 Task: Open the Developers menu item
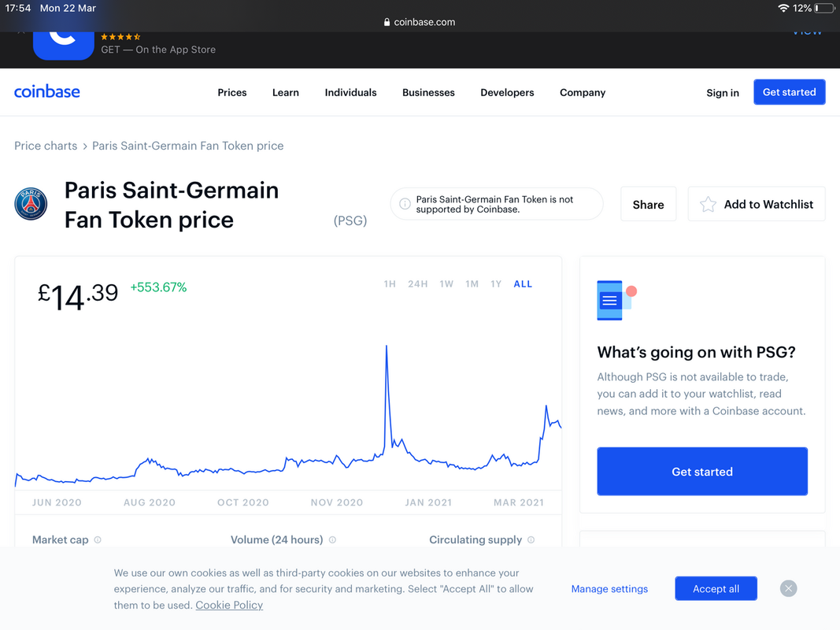[x=507, y=93]
